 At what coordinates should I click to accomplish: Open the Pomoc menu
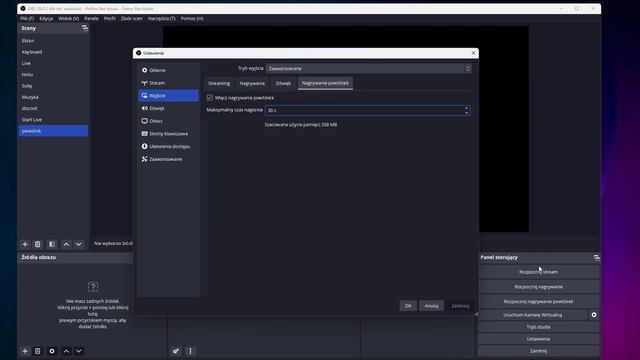(x=192, y=18)
